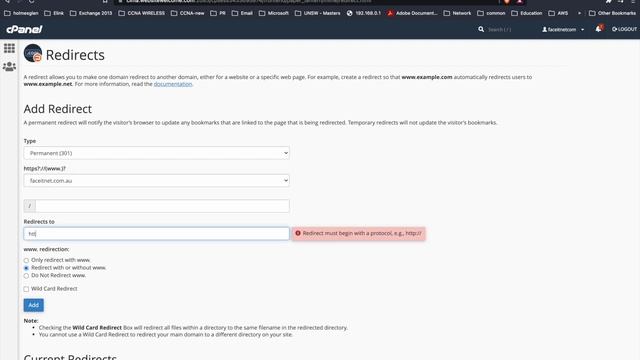
Task: Open the cPanel apps grid icon
Action: (x=9, y=48)
